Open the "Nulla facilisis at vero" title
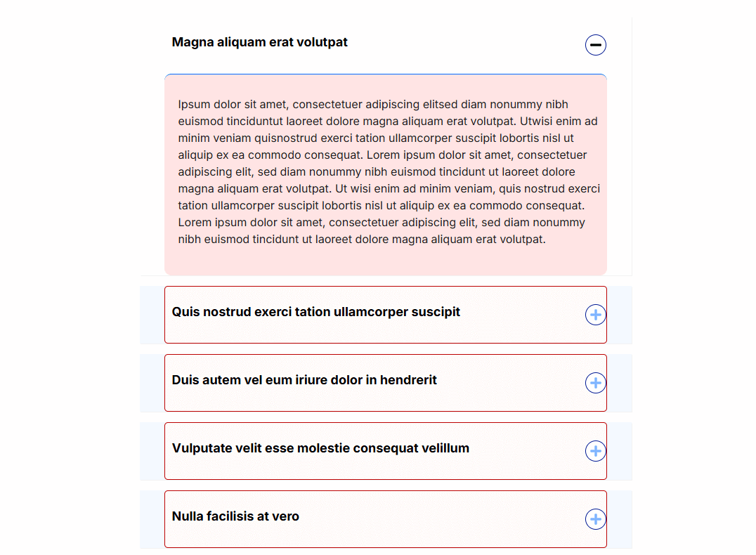This screenshot has height=555, width=756. click(x=235, y=516)
